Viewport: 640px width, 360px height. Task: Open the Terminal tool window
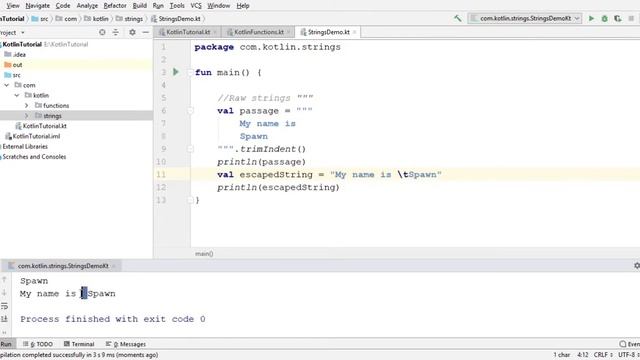[x=79, y=344]
